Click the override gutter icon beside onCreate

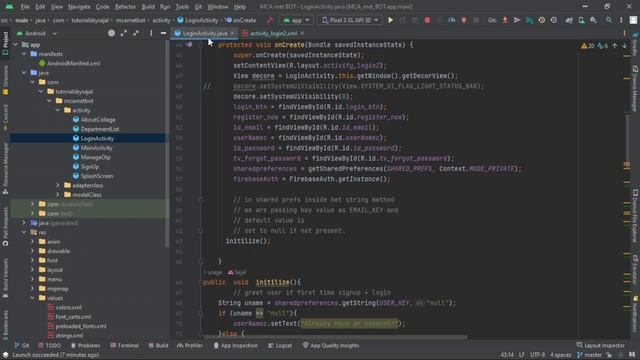coord(189,44)
